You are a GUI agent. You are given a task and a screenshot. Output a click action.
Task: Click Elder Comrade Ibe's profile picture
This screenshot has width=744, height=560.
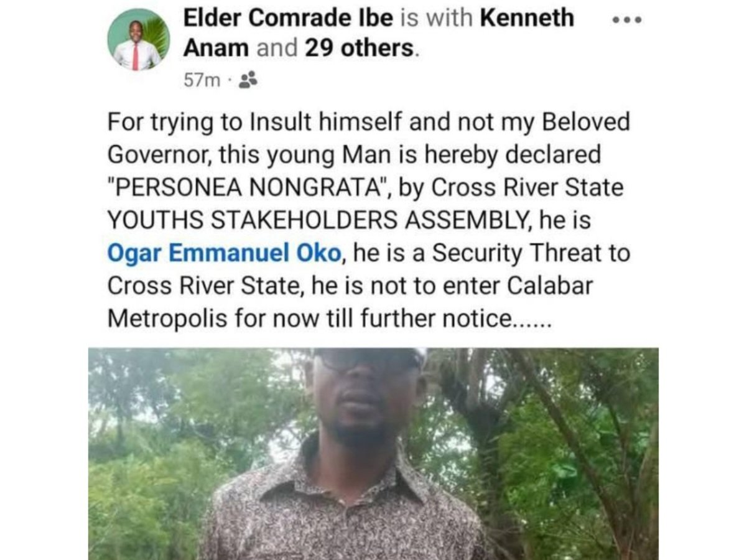[x=137, y=39]
